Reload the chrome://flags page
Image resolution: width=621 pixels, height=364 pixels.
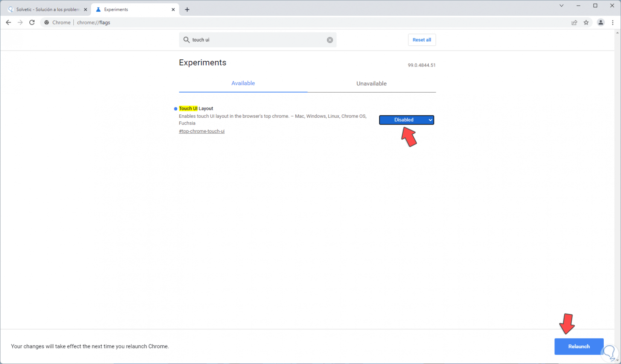(32, 23)
